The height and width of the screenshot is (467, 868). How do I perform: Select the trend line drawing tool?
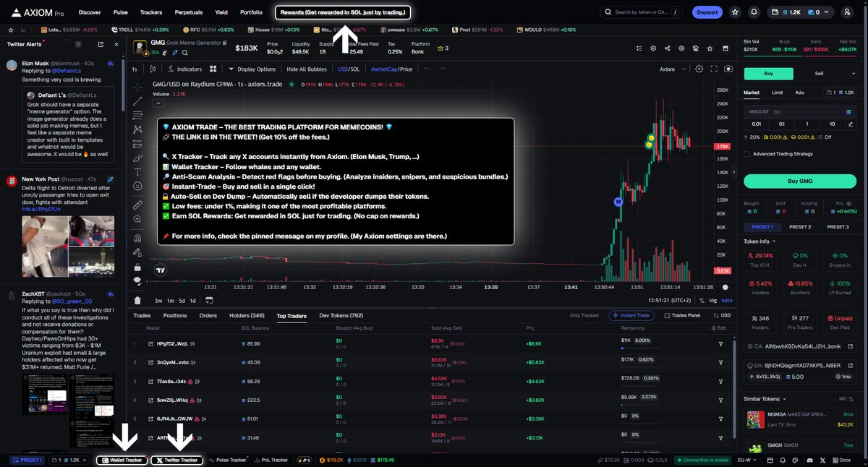[137, 103]
